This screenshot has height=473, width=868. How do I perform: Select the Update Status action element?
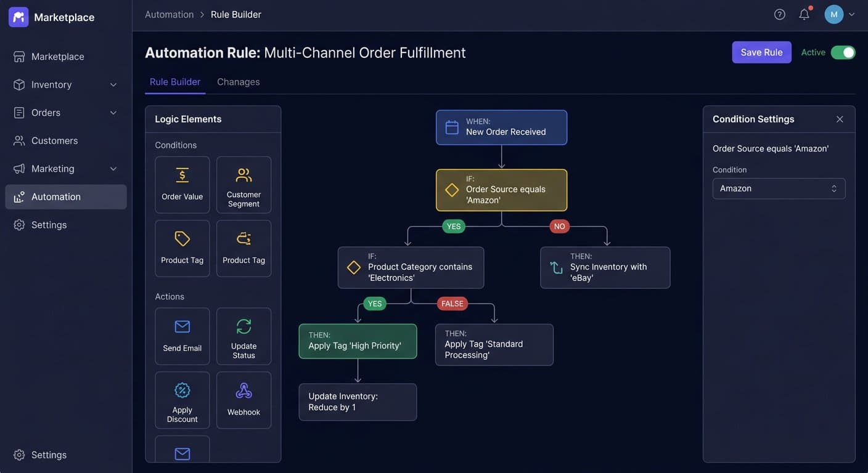(244, 336)
